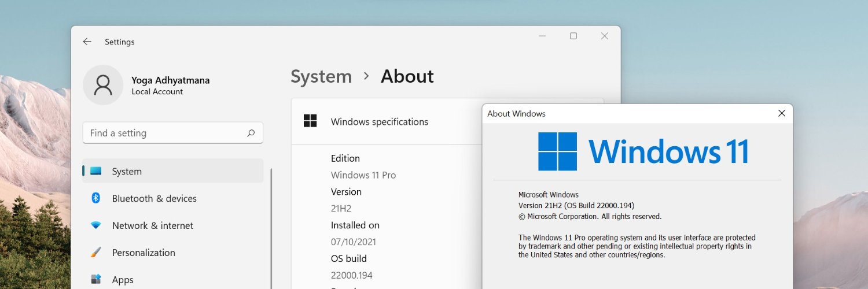
Task: Click the Yoga Adhyatmana account name
Action: (x=171, y=80)
